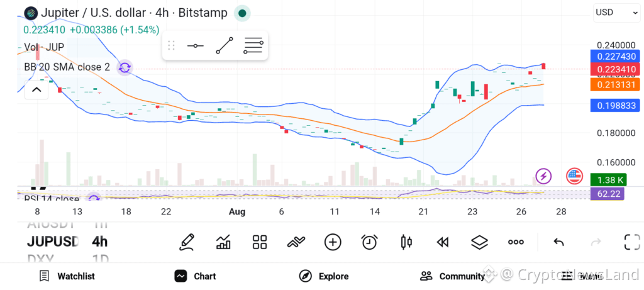Click the 0.227430 upper band price tag
The width and height of the screenshot is (644, 290).
point(615,56)
